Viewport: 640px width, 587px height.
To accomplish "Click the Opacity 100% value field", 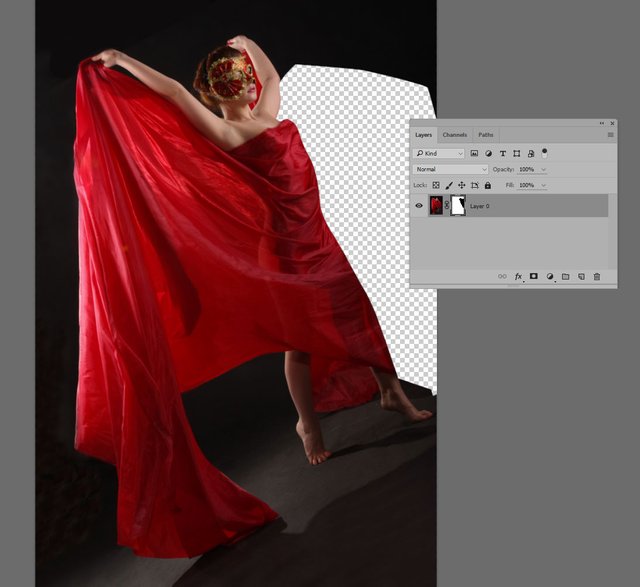I will click(x=527, y=169).
